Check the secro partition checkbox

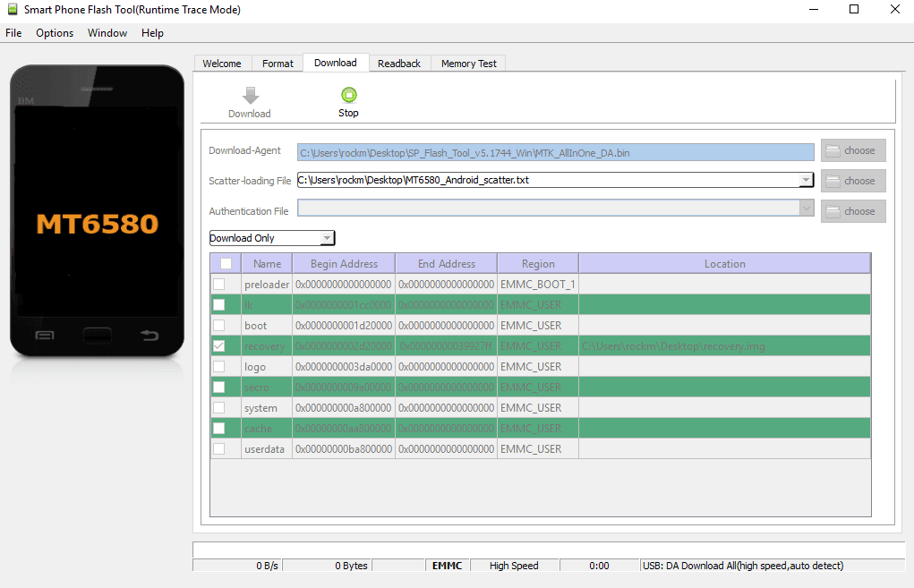tap(219, 387)
